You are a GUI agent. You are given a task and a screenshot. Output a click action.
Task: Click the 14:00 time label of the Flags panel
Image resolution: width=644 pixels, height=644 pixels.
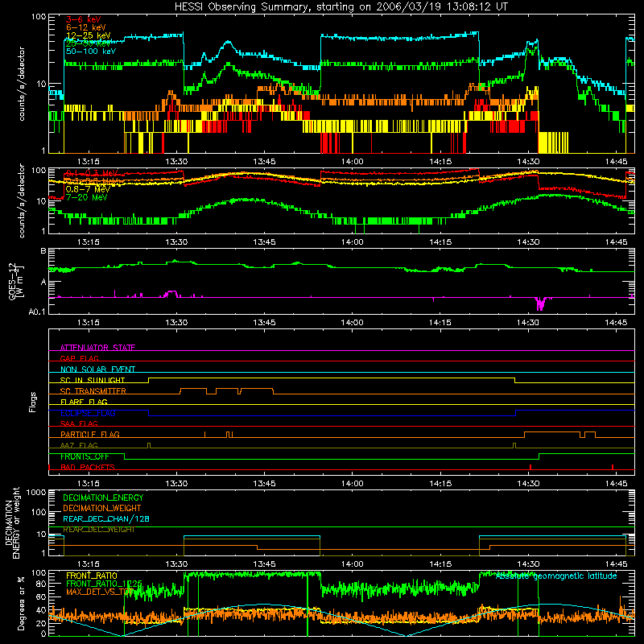pos(352,483)
